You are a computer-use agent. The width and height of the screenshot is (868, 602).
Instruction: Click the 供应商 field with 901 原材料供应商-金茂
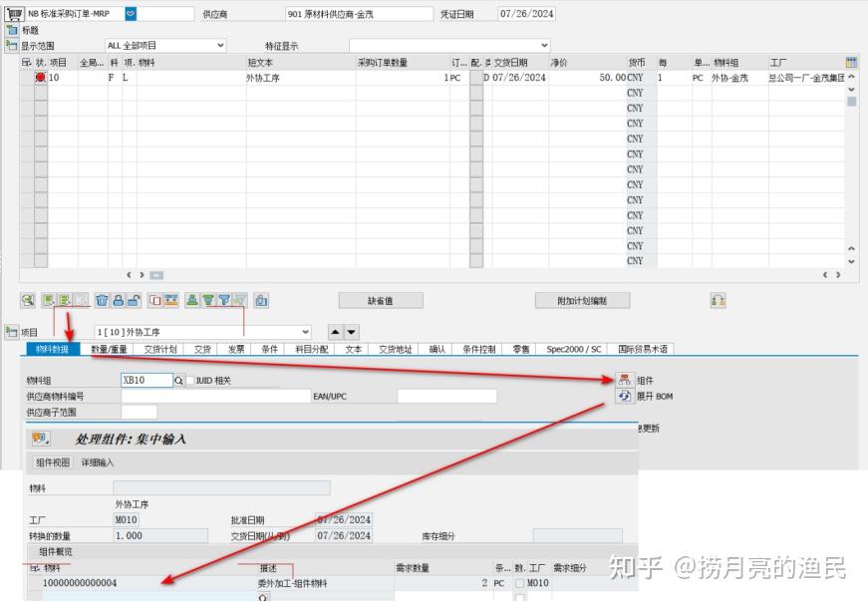(360, 14)
